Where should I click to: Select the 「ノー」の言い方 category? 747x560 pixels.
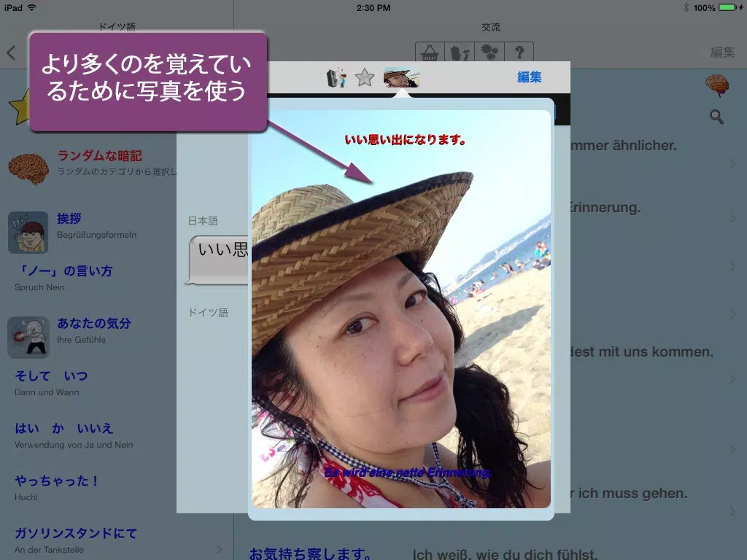pos(64,271)
